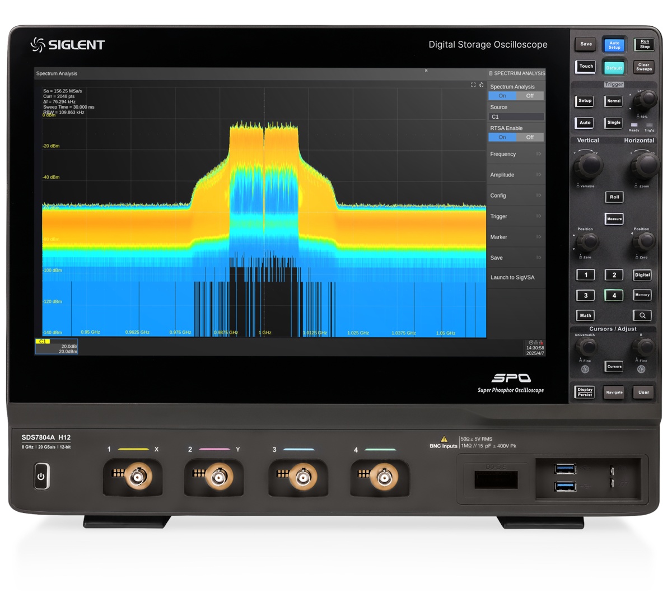Image resolution: width=672 pixels, height=616 pixels.
Task: Tap the Memory button
Action: pos(642,295)
